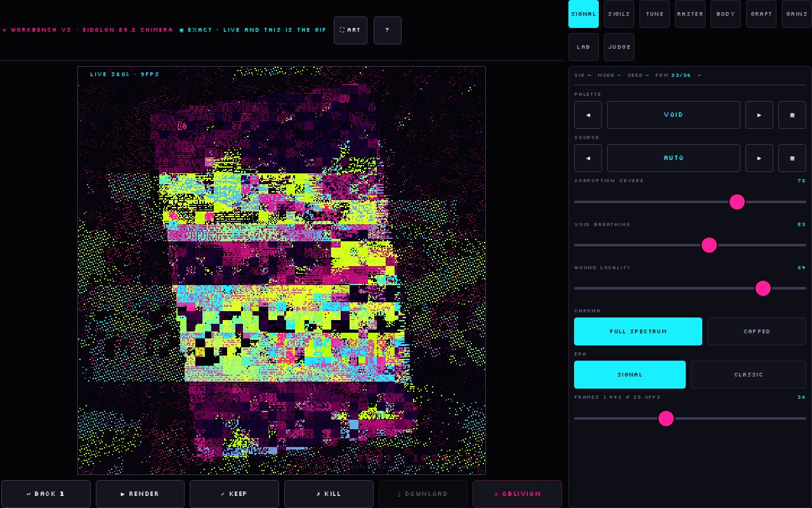Click the BACK 1 button
Screen dimensions: 812x508
point(46,494)
